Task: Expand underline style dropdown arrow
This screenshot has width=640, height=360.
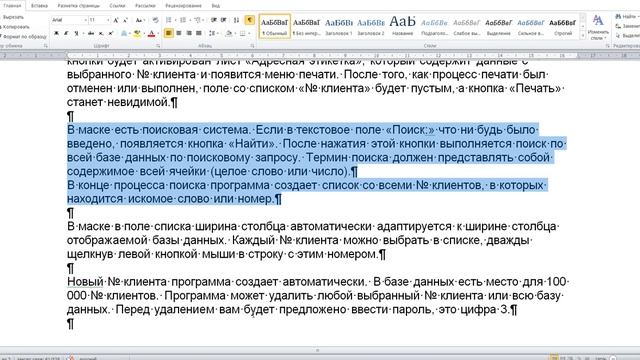Action: point(83,33)
